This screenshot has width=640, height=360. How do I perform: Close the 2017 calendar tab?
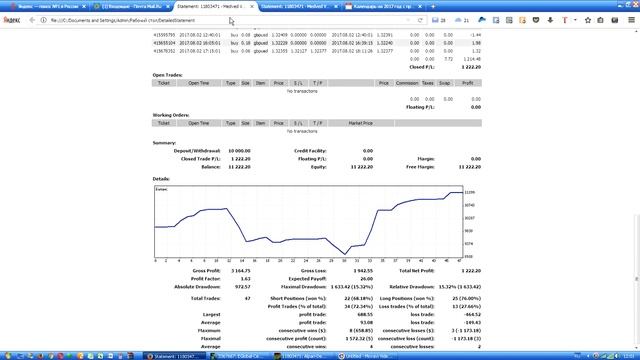tap(420, 7)
